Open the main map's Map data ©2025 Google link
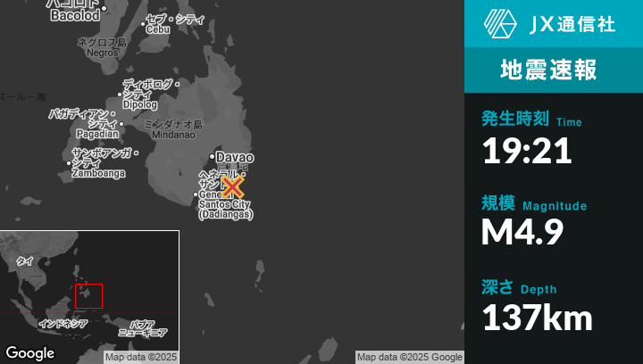 click(x=410, y=357)
